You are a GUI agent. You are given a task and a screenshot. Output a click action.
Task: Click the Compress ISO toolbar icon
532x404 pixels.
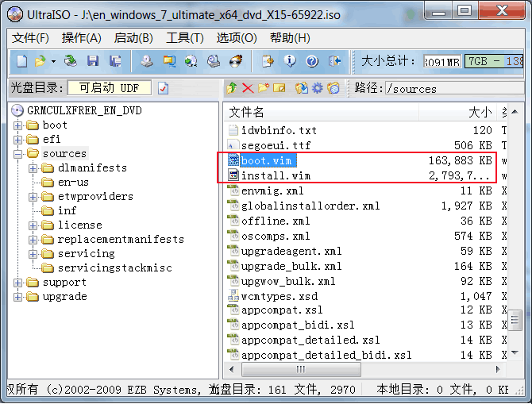[169, 61]
